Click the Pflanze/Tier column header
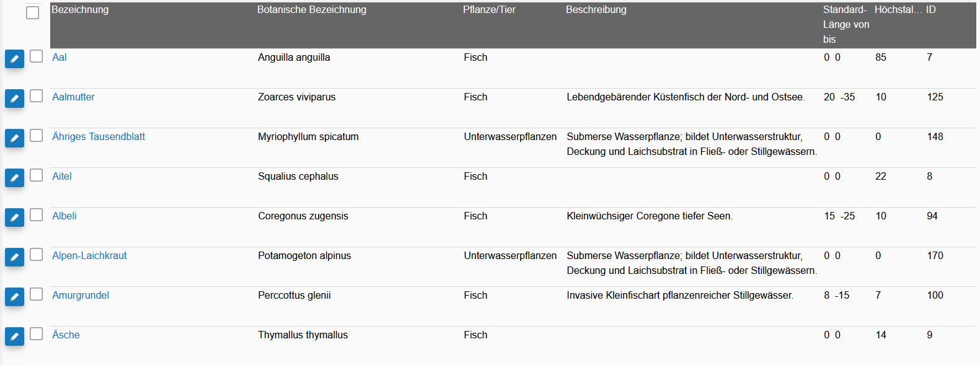This screenshot has width=980, height=365. [489, 10]
